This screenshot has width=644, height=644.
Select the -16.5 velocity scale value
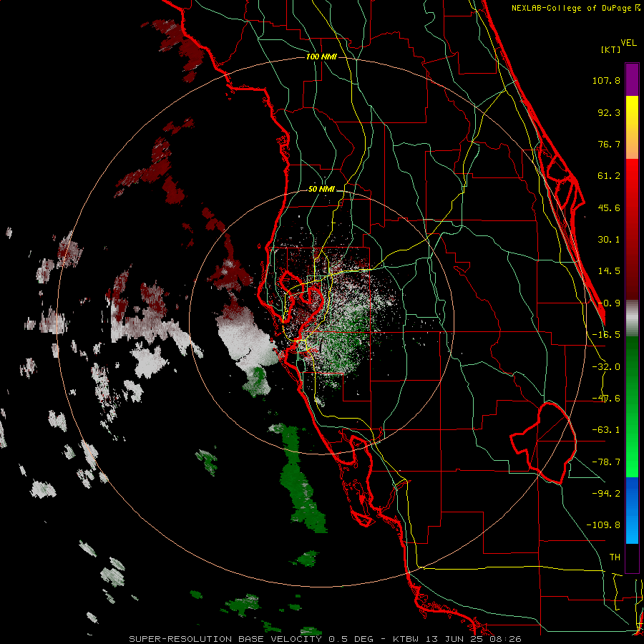(x=606, y=335)
